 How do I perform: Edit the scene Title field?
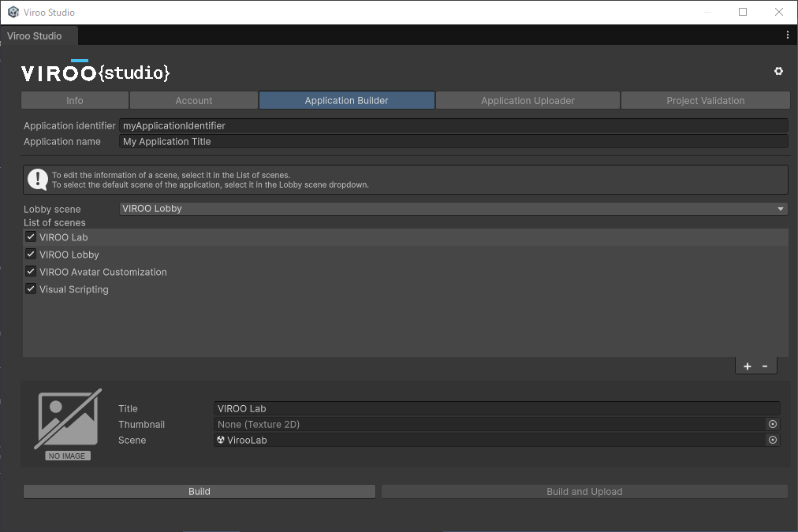coord(497,408)
